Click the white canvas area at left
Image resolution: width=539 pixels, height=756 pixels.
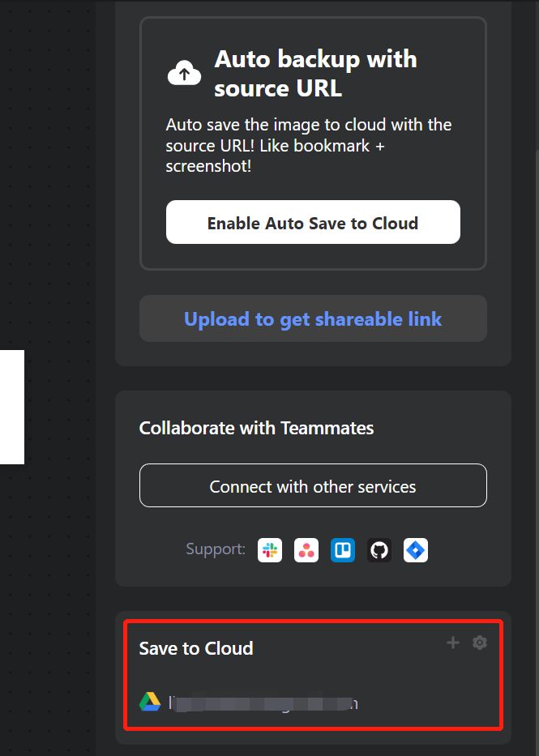[12, 407]
